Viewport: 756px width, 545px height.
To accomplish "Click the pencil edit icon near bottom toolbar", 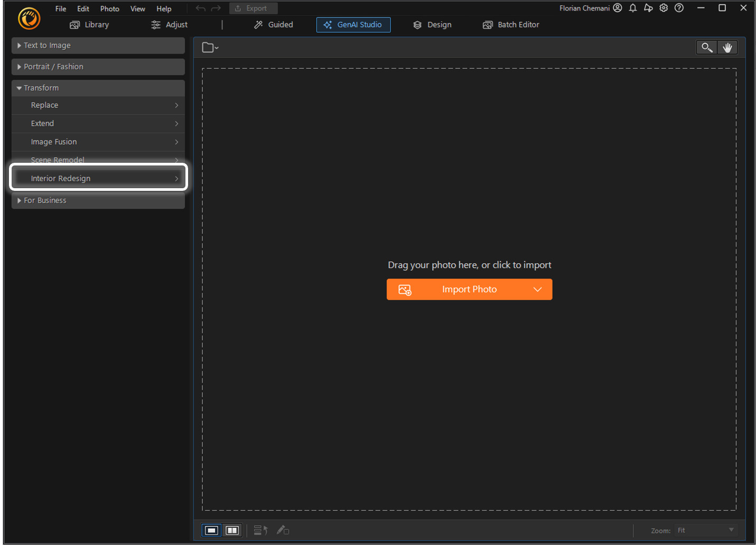I will click(283, 530).
